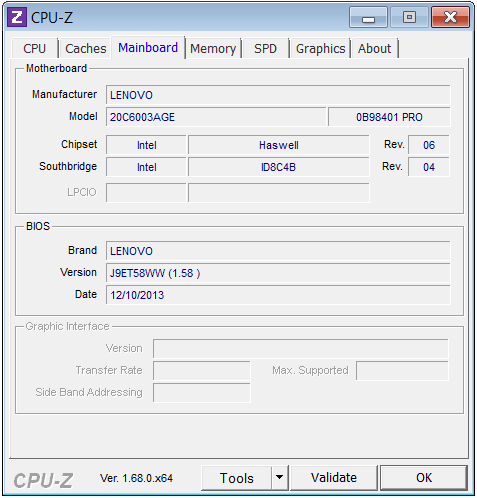Click the Side Band Addressing field
Viewport: 477px width, 498px height.
point(202,393)
